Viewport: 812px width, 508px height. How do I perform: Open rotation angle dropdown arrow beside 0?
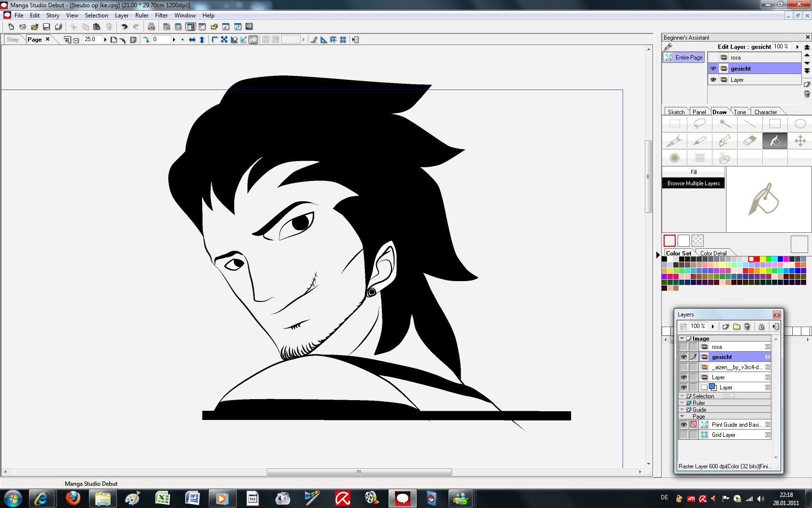(174, 40)
